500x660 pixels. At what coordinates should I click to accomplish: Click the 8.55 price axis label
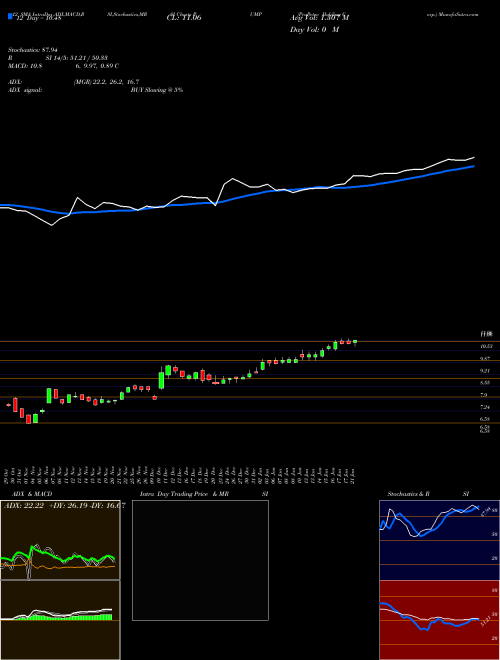487,383
